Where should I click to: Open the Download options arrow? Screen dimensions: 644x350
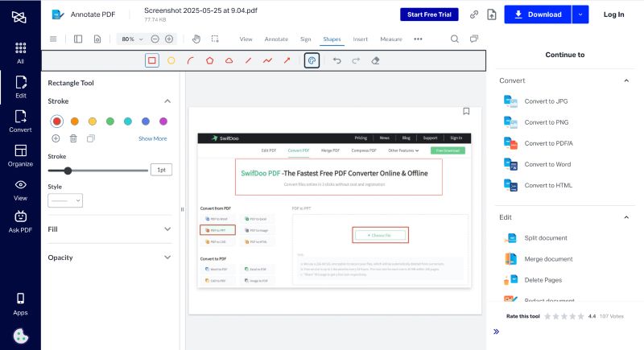[580, 14]
